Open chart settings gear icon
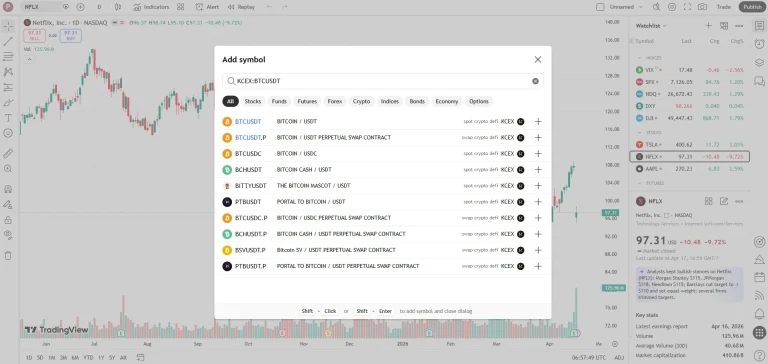Viewport: 768px width, 364px height. coord(672,7)
